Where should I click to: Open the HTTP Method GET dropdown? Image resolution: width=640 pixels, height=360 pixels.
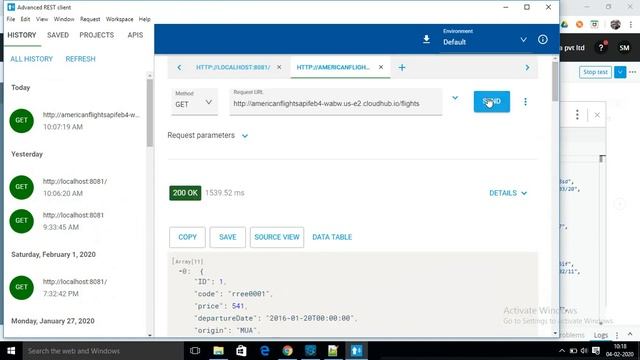tap(194, 102)
